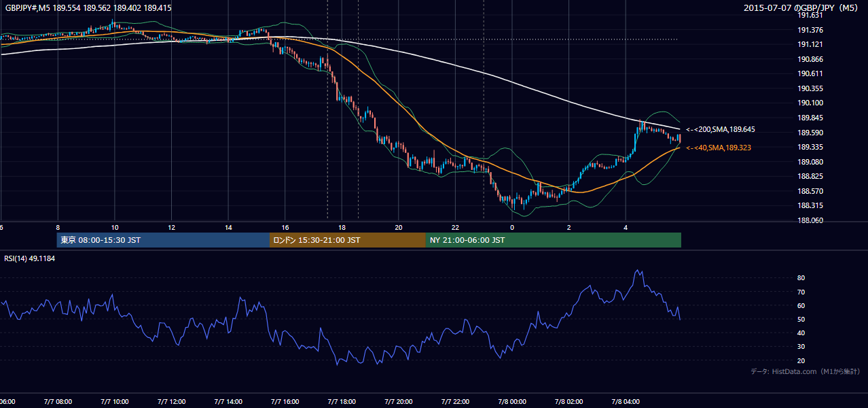Click the 2015-07-07 GBP/JPY (M5) chart title
This screenshot has width=868, height=408.
[x=802, y=8]
